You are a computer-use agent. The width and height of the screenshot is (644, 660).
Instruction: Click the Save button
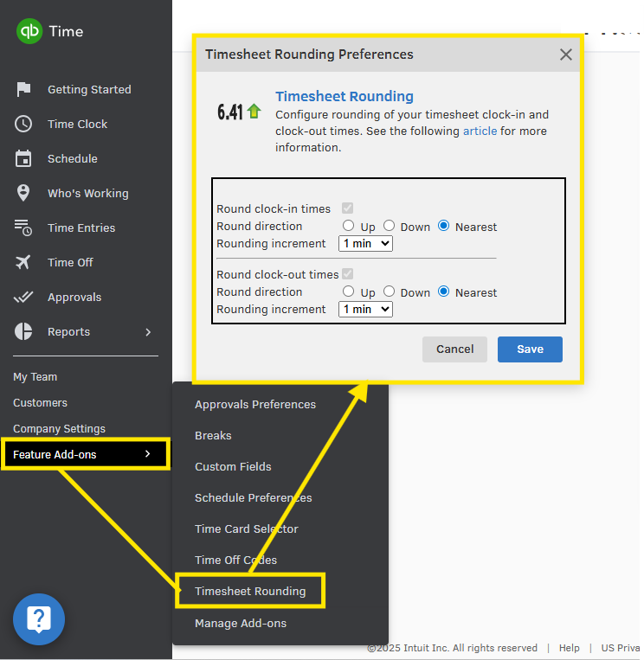click(x=530, y=349)
